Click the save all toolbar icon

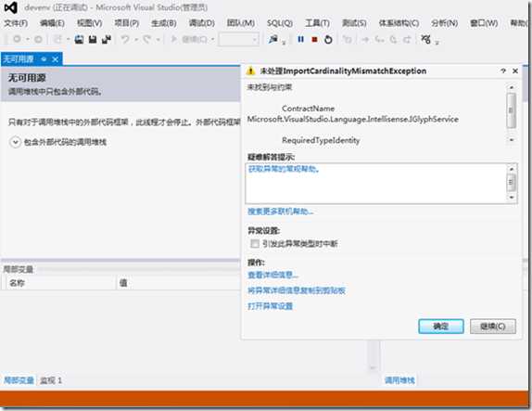pyautogui.click(x=107, y=39)
